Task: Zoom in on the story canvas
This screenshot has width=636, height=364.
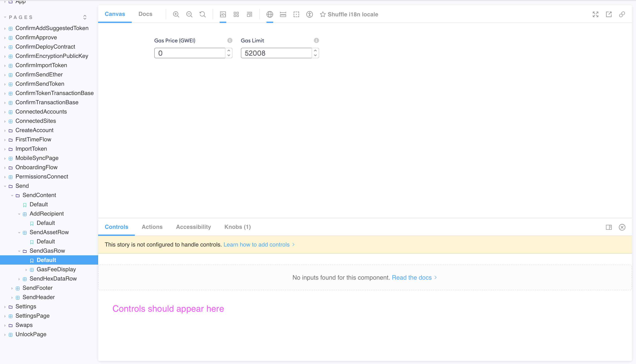Action: (176, 14)
